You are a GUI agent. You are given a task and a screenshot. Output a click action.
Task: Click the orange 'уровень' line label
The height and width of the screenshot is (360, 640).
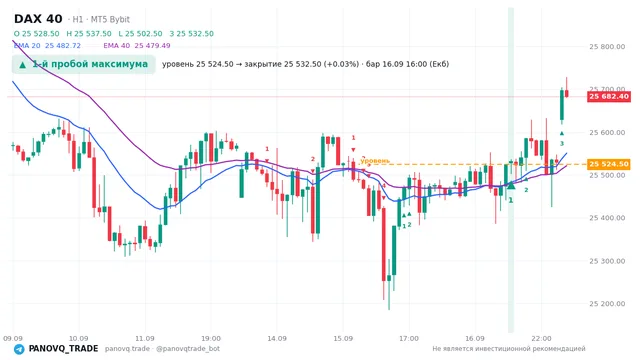pyautogui.click(x=375, y=161)
